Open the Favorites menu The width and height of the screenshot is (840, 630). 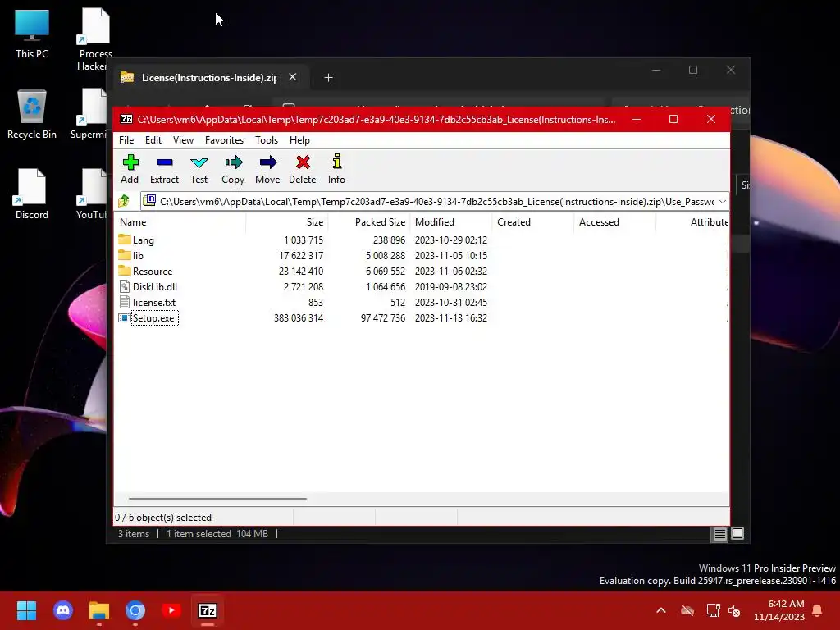[224, 139]
